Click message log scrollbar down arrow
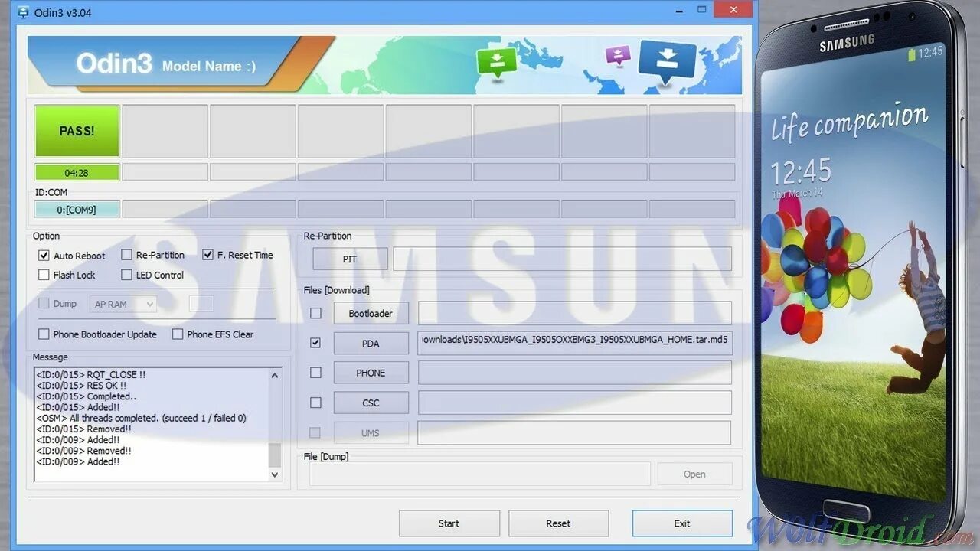Viewport: 980px width, 551px height. (275, 474)
